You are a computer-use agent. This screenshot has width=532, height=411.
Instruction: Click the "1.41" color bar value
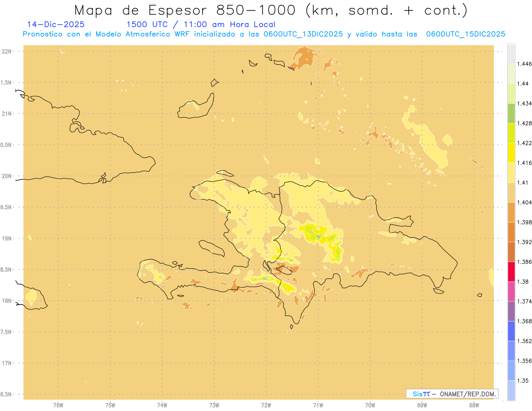523,182
